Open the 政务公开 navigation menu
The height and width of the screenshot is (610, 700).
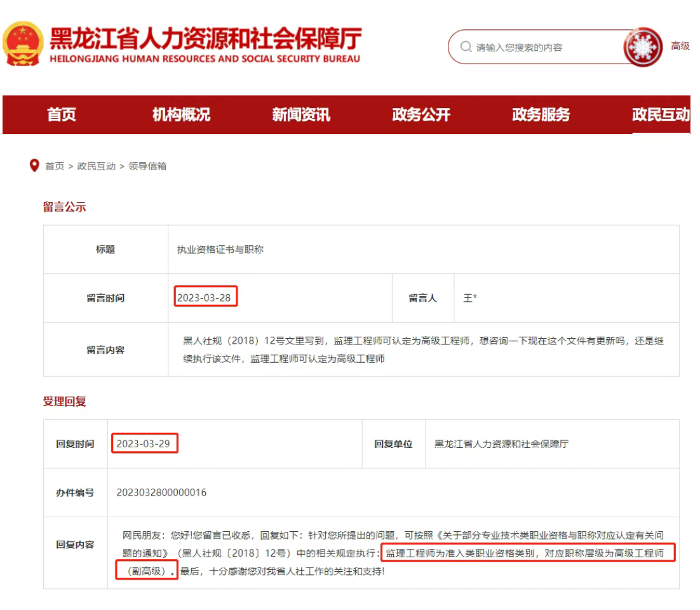(421, 114)
